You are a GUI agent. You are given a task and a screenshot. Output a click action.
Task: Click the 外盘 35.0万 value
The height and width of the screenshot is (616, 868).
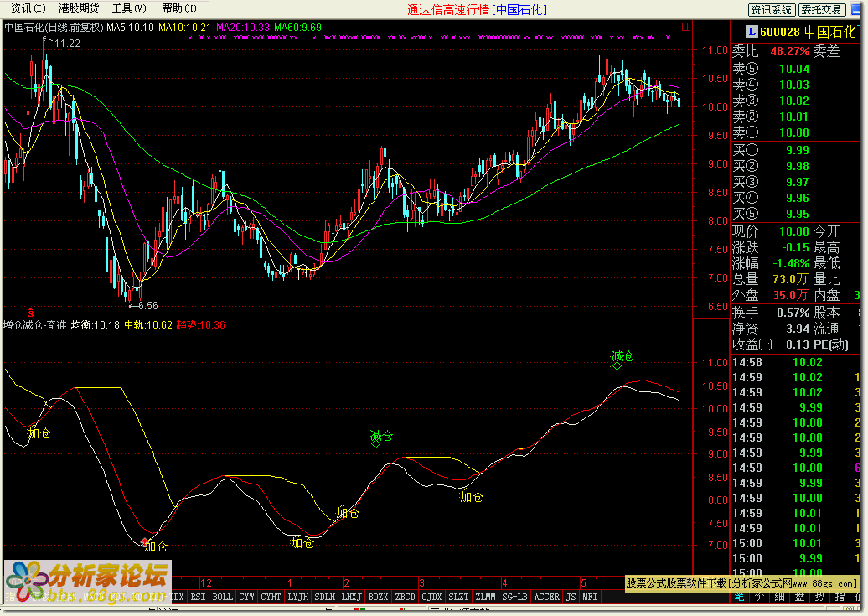tap(791, 295)
